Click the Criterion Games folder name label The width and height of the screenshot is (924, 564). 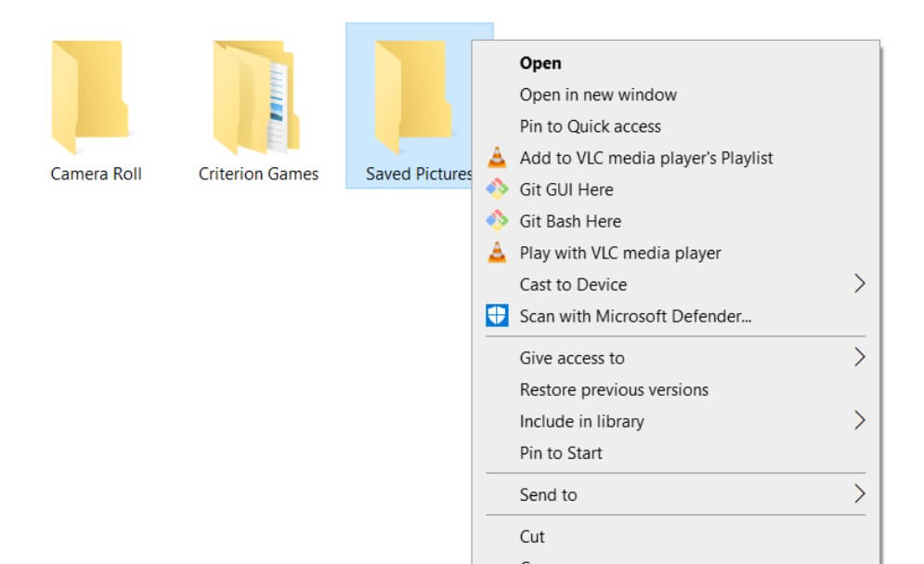point(258,174)
